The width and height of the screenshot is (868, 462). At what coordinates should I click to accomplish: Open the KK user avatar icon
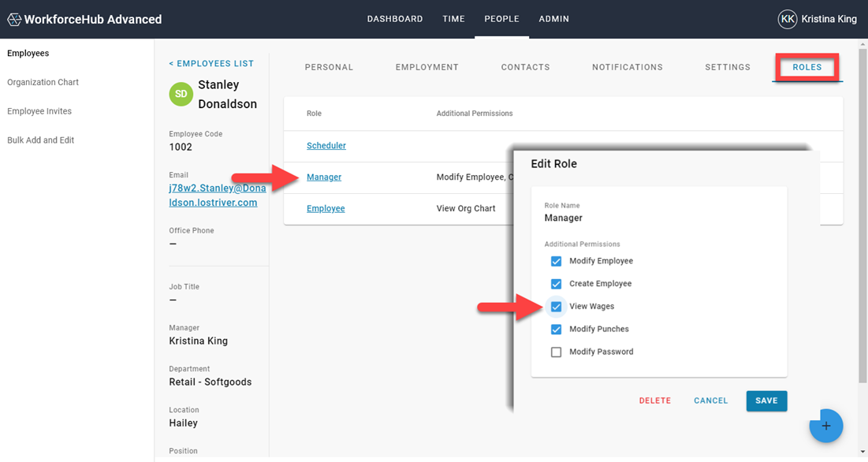tap(787, 20)
